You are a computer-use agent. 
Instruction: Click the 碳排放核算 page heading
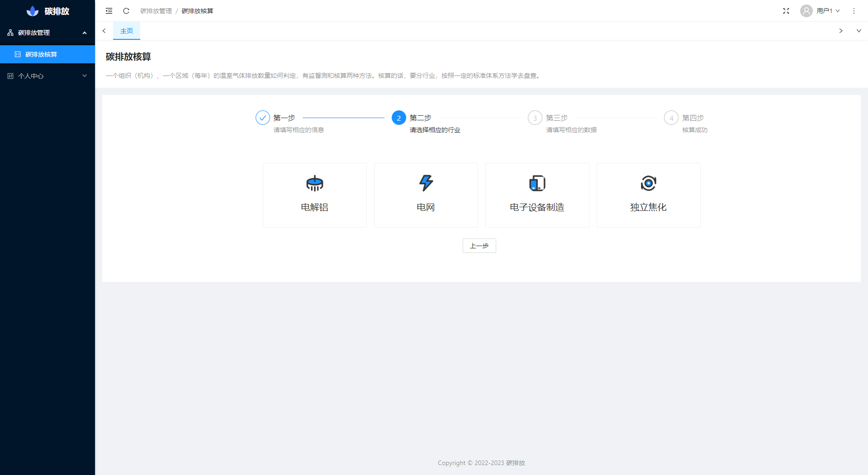(x=128, y=57)
